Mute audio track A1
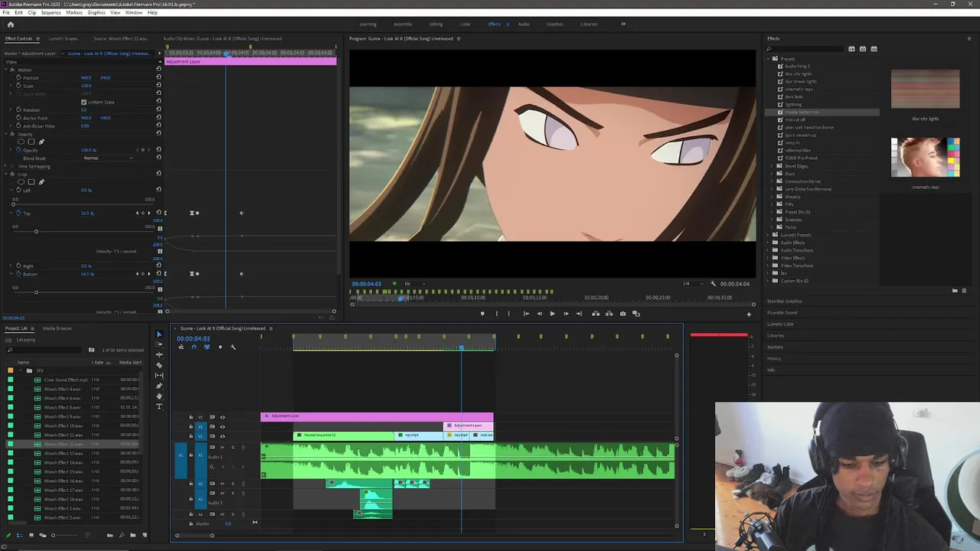The width and height of the screenshot is (980, 551). [223, 447]
